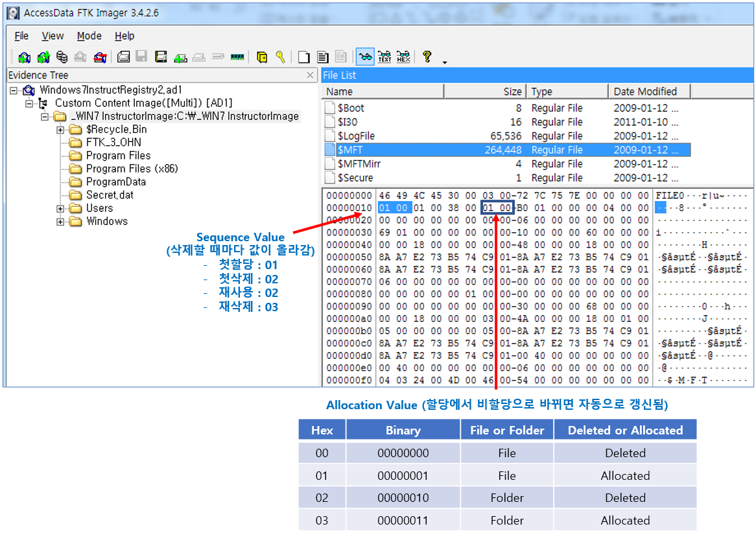
Task: Click Export Logical Image (AD1) icon
Action: [161, 57]
